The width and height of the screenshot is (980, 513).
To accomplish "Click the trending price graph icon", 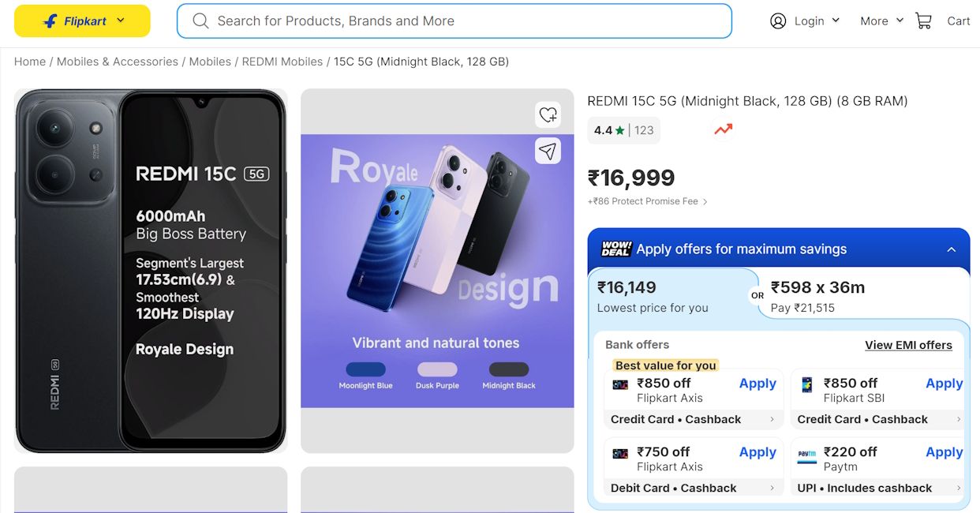I will coord(722,129).
